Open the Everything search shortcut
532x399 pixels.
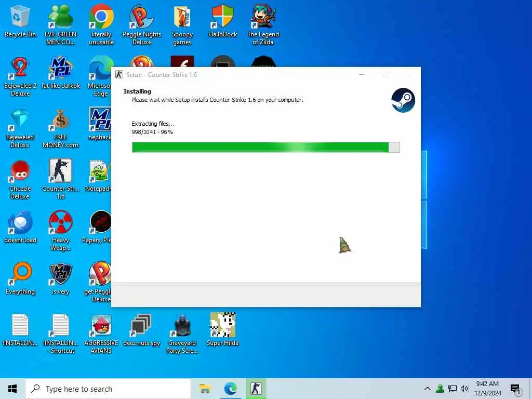click(20, 279)
